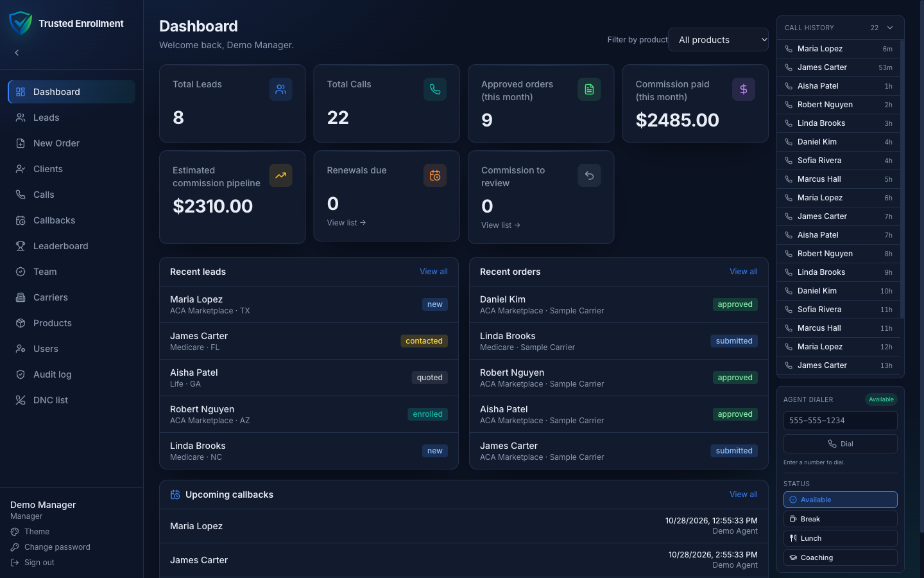Set agent status to Lunch

pyautogui.click(x=840, y=538)
